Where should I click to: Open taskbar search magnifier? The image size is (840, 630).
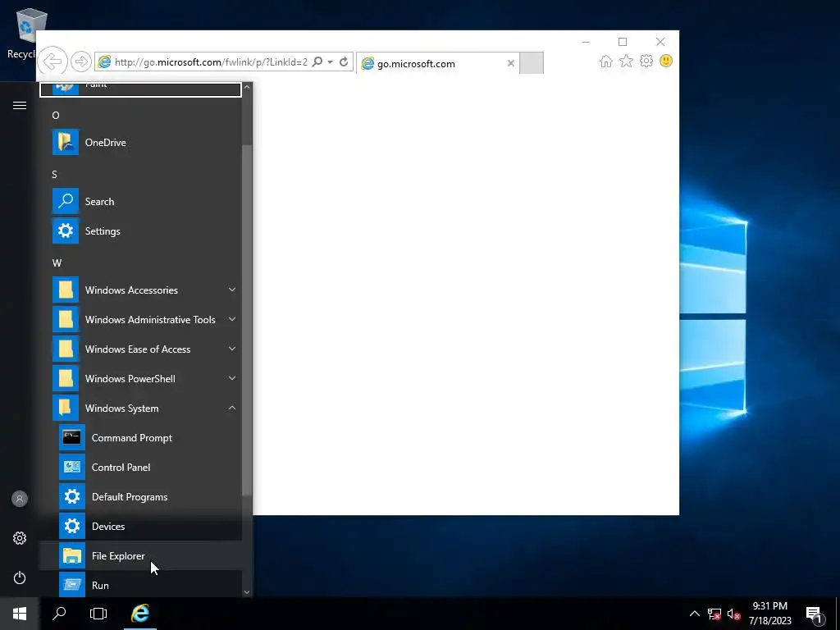pos(59,614)
